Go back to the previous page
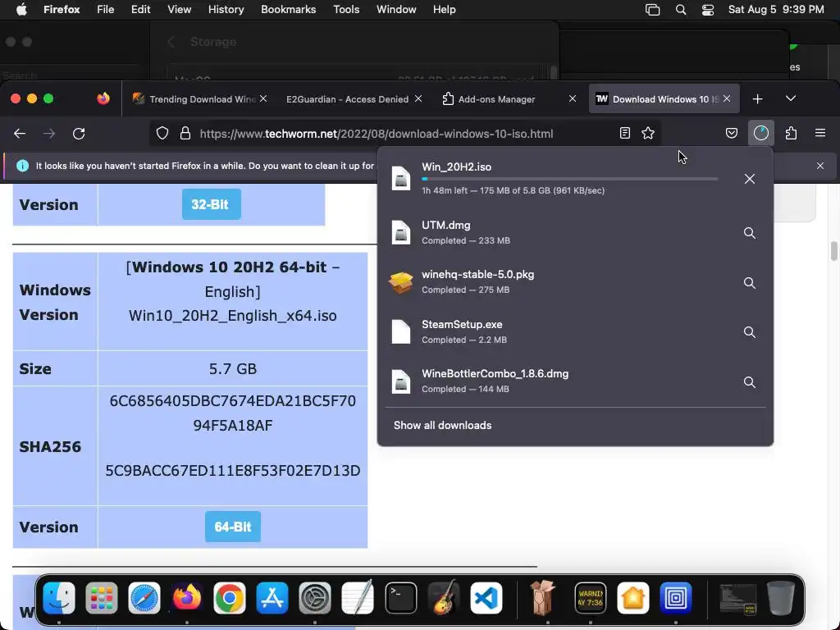This screenshot has width=840, height=630. [20, 134]
